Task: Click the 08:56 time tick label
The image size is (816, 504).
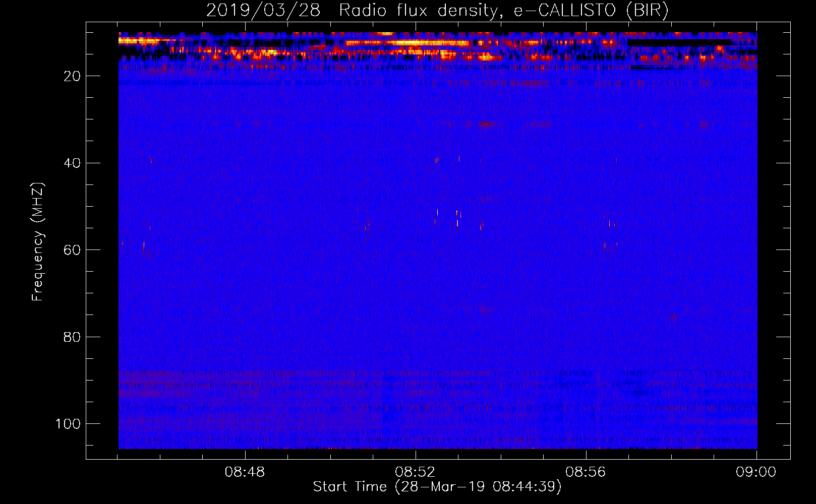Action: pos(586,472)
